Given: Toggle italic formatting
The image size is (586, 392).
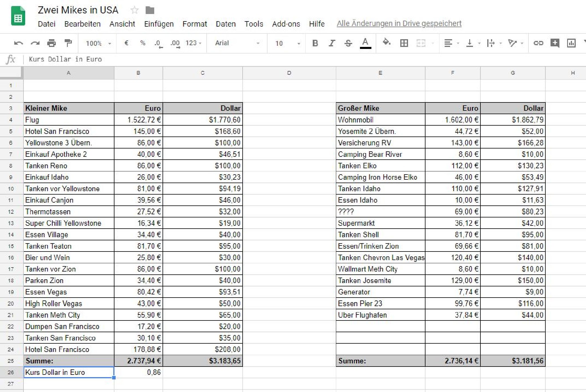Looking at the screenshot, I should 332,43.
